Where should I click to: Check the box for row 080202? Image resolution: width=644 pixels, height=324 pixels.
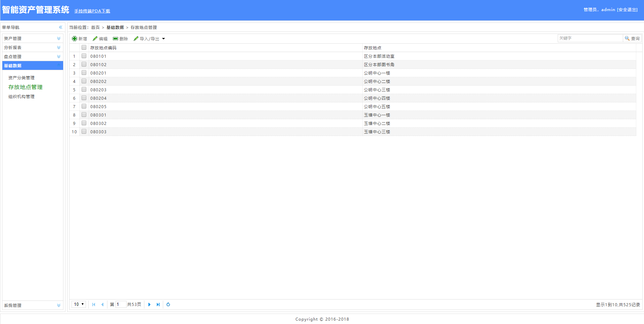[84, 81]
